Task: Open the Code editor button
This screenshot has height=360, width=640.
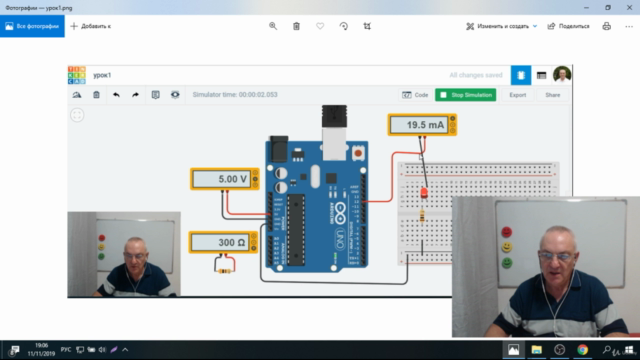Action: pyautogui.click(x=415, y=95)
